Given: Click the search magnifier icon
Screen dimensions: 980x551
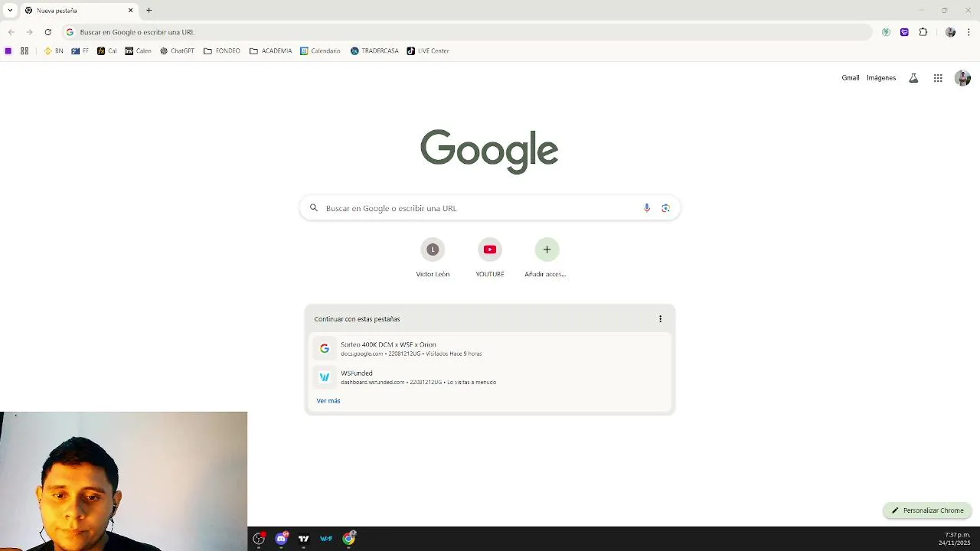Looking at the screenshot, I should 314,208.
